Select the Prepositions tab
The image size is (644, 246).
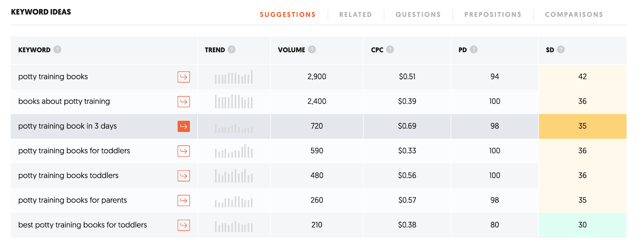tap(493, 14)
